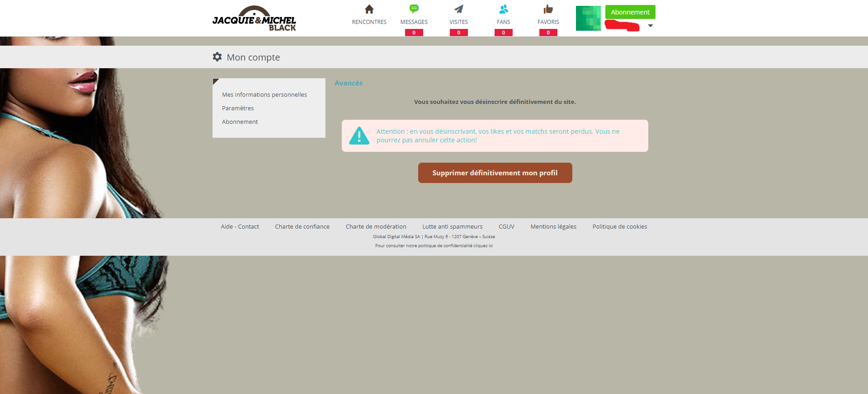The height and width of the screenshot is (394, 868).
Task: Click the Favoris thumbs-up icon
Action: [x=548, y=9]
